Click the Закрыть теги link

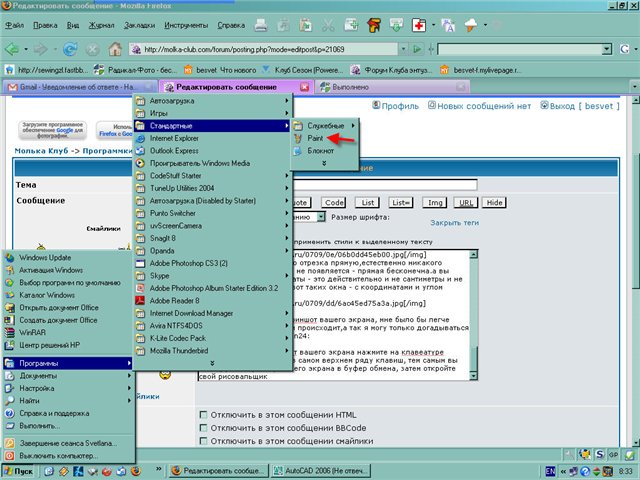pyautogui.click(x=454, y=223)
